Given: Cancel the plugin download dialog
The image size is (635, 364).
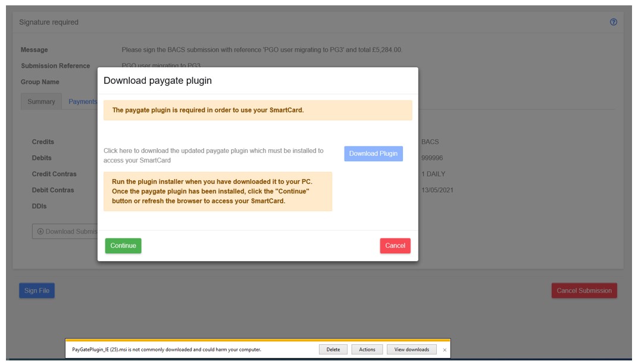Looking at the screenshot, I should coord(395,246).
